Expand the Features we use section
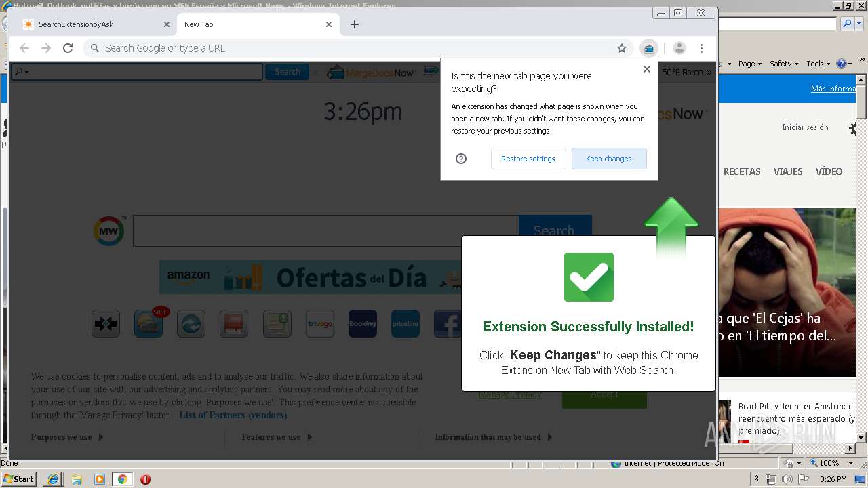 tap(277, 437)
